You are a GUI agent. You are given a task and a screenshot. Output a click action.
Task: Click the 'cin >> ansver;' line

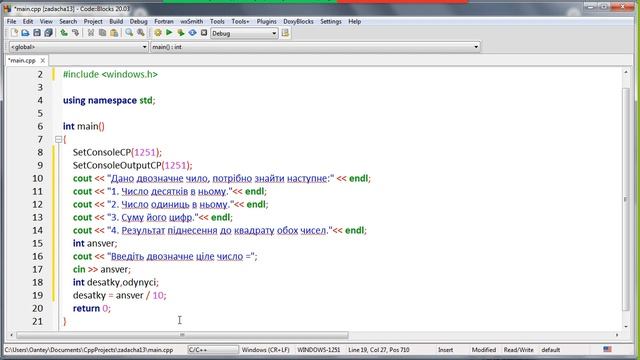102,269
